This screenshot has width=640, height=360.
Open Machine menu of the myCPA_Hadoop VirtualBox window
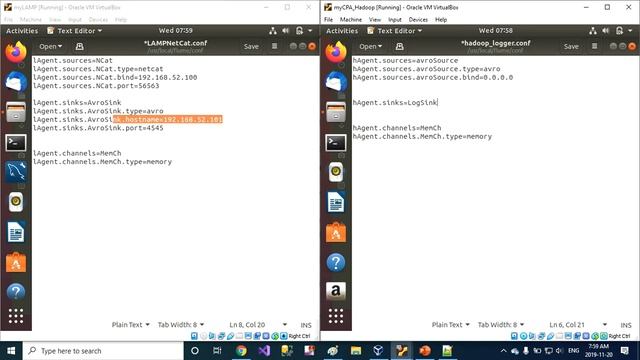point(351,20)
